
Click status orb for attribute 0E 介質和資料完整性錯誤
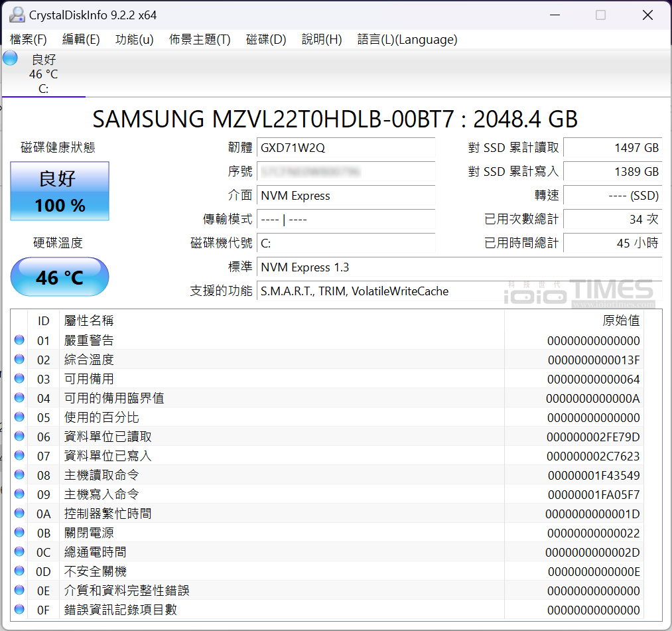point(19,591)
